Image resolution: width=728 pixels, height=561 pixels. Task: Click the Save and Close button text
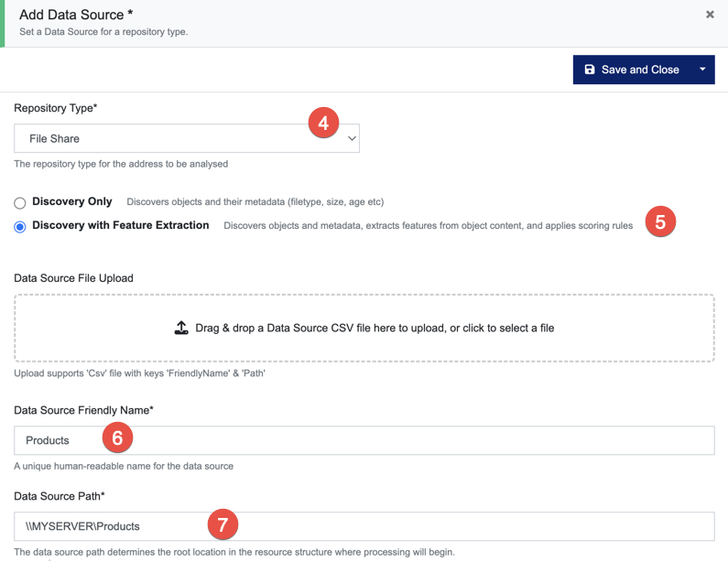click(x=639, y=70)
